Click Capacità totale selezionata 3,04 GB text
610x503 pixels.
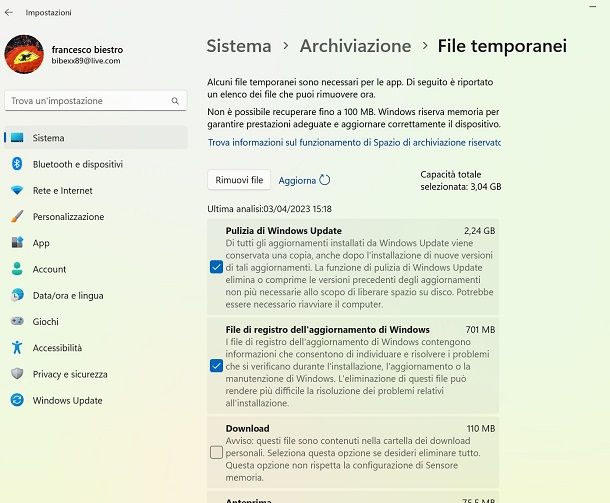click(x=461, y=181)
